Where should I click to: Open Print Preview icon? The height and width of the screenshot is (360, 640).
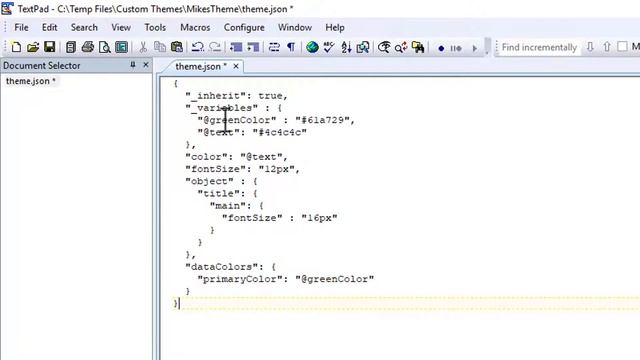[x=104, y=47]
